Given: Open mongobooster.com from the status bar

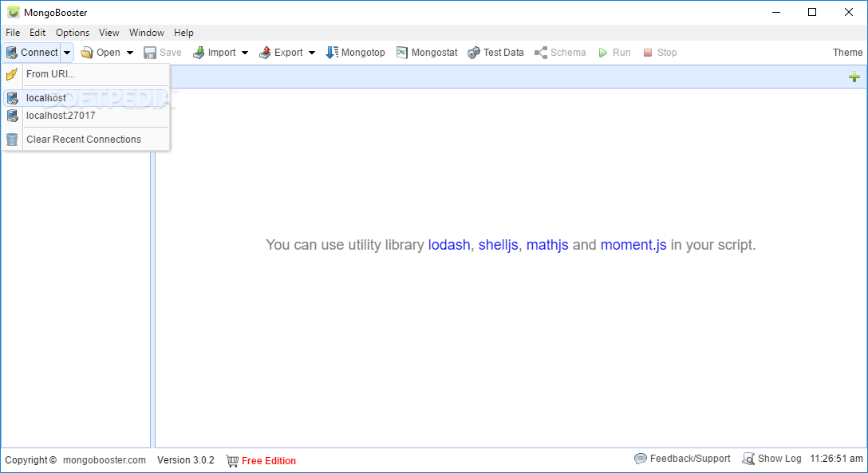Looking at the screenshot, I should coord(104,459).
